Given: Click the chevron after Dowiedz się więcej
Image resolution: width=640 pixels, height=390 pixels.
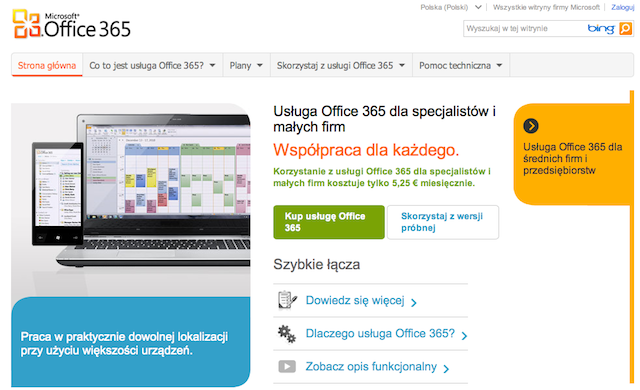Looking at the screenshot, I should [x=413, y=302].
